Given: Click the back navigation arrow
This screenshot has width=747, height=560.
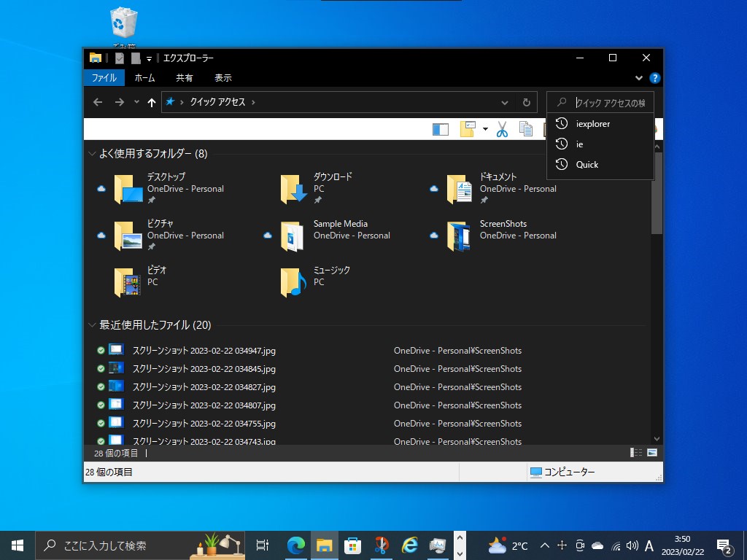Looking at the screenshot, I should coord(97,102).
